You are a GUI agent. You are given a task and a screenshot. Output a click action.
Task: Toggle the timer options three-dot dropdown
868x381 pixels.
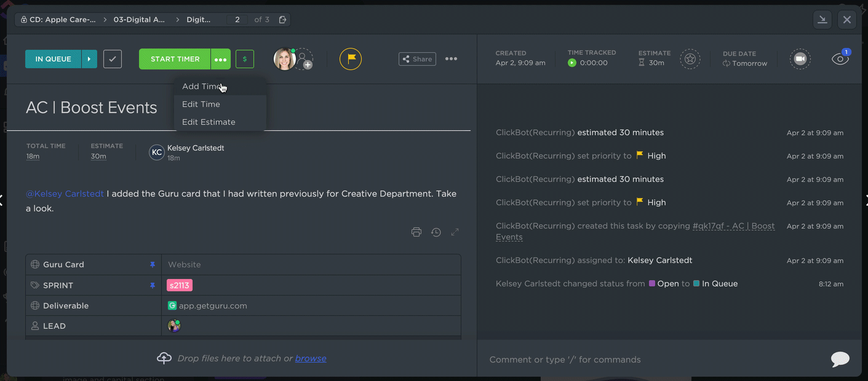(221, 59)
